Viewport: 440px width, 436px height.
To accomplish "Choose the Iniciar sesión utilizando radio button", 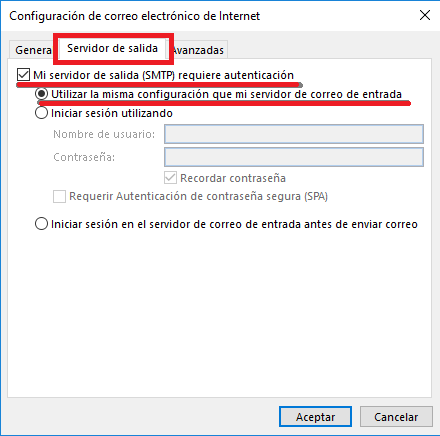I will click(x=41, y=113).
